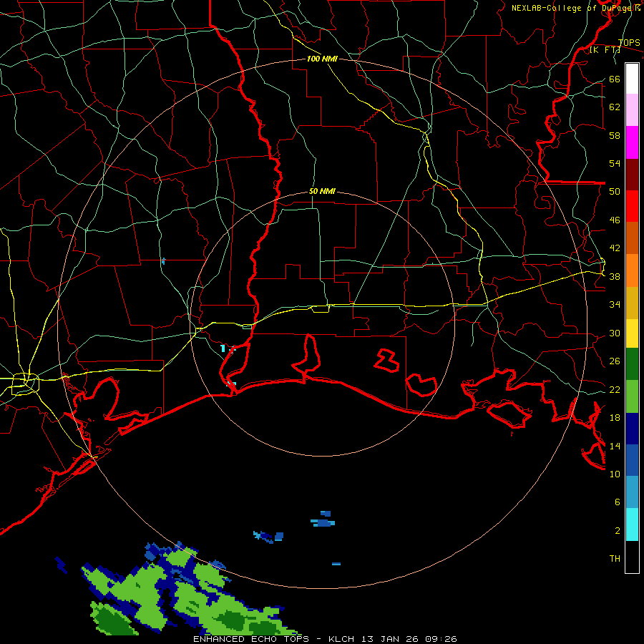
Task: Click the light blue 14 K FT swatch
Action: [632, 492]
